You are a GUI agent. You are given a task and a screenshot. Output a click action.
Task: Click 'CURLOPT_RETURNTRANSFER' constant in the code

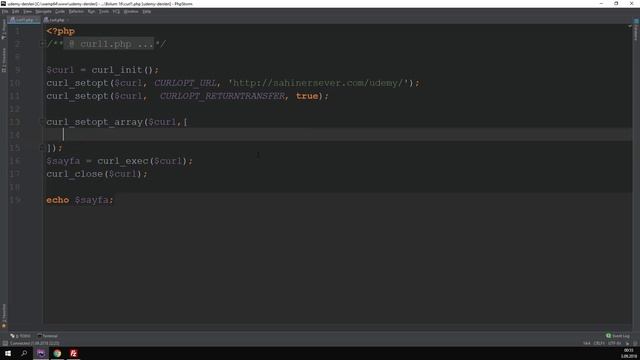[222, 96]
